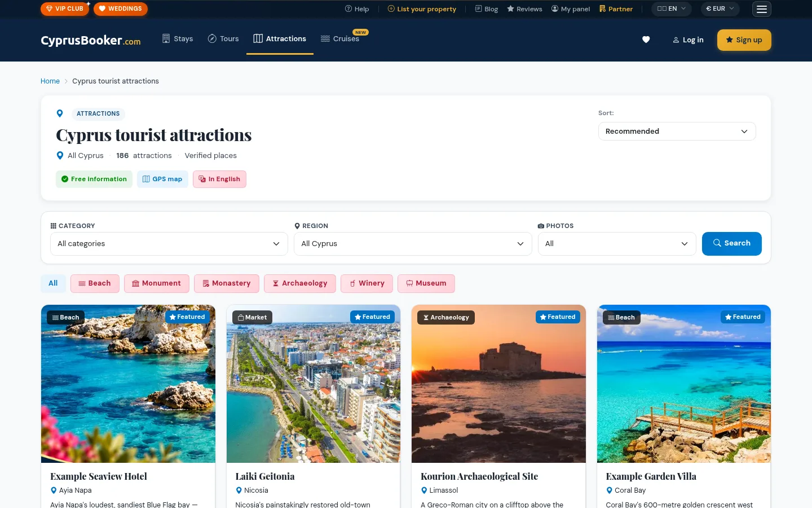Image resolution: width=812 pixels, height=508 pixels.
Task: Click the In English badge
Action: tap(219, 179)
